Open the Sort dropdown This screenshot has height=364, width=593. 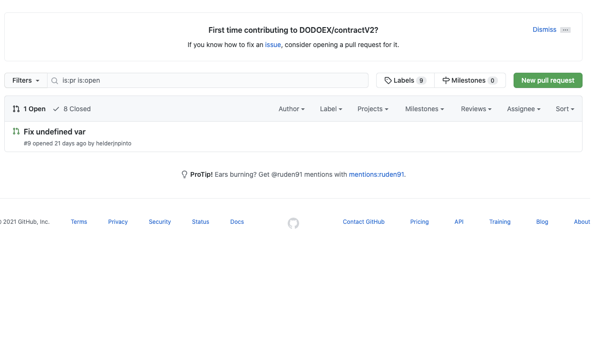click(x=565, y=109)
